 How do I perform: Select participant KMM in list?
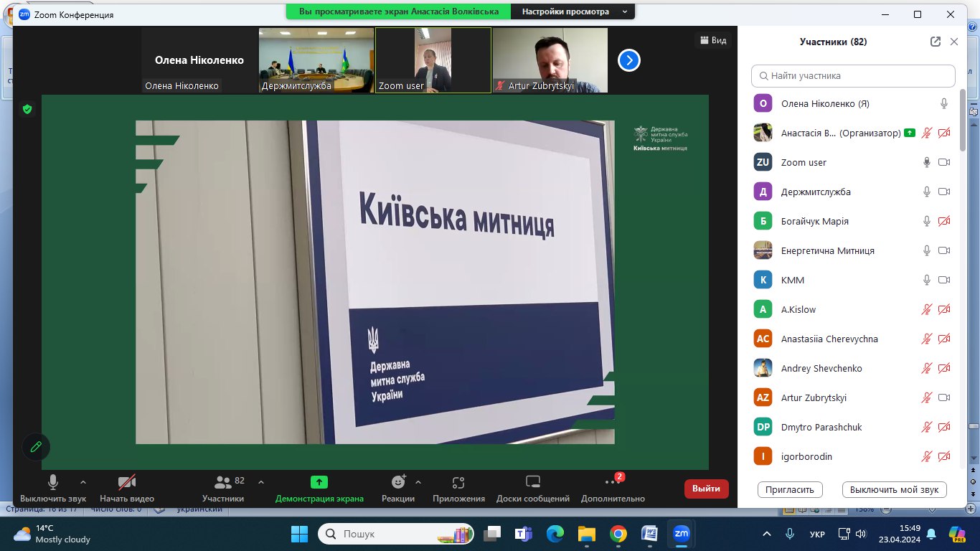(853, 280)
